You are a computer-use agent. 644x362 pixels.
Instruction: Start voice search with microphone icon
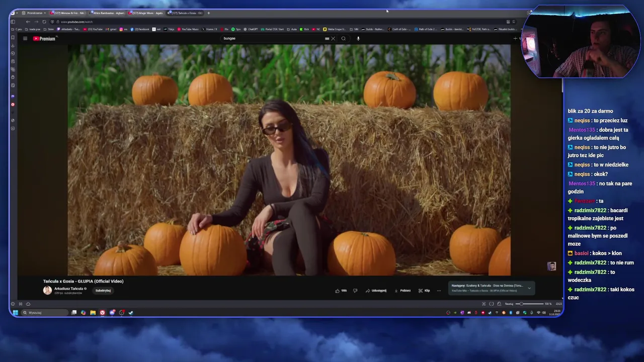click(358, 38)
